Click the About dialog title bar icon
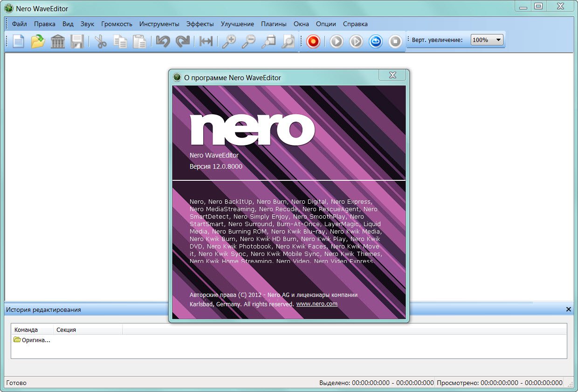This screenshot has width=578, height=392. (177, 77)
